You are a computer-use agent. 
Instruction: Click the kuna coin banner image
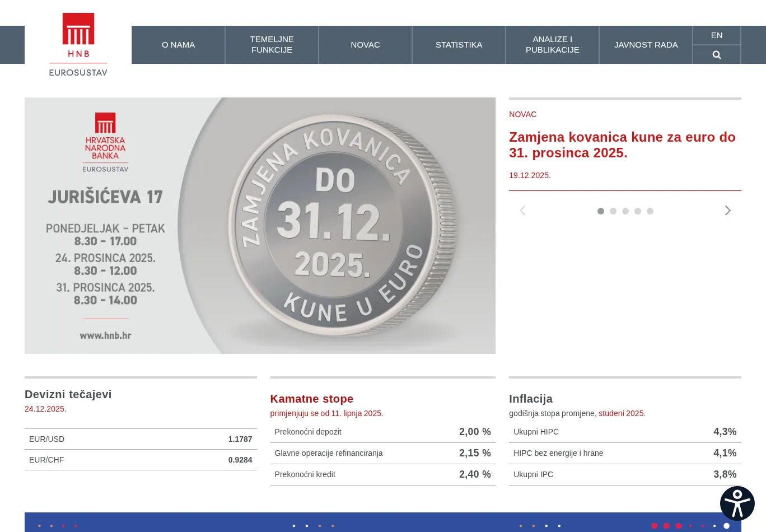pos(260,226)
